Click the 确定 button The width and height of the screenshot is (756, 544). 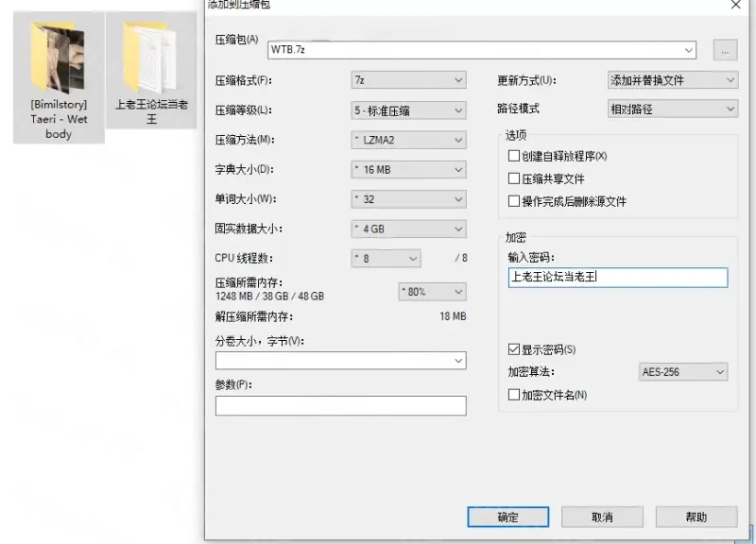(508, 517)
